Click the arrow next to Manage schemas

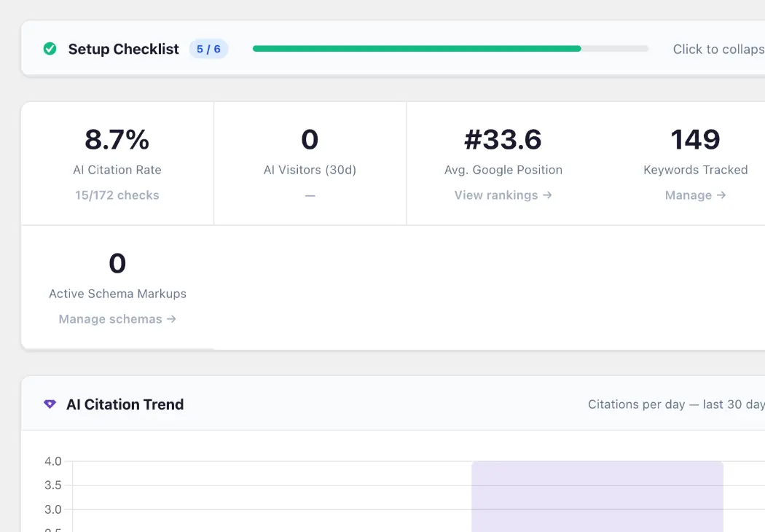click(171, 318)
